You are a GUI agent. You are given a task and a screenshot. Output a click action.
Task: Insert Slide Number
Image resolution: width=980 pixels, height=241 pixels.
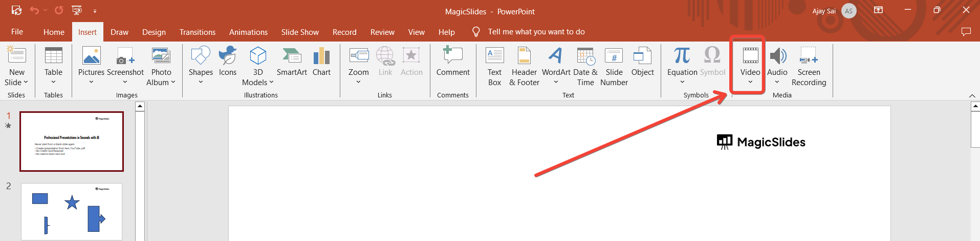[x=614, y=66]
